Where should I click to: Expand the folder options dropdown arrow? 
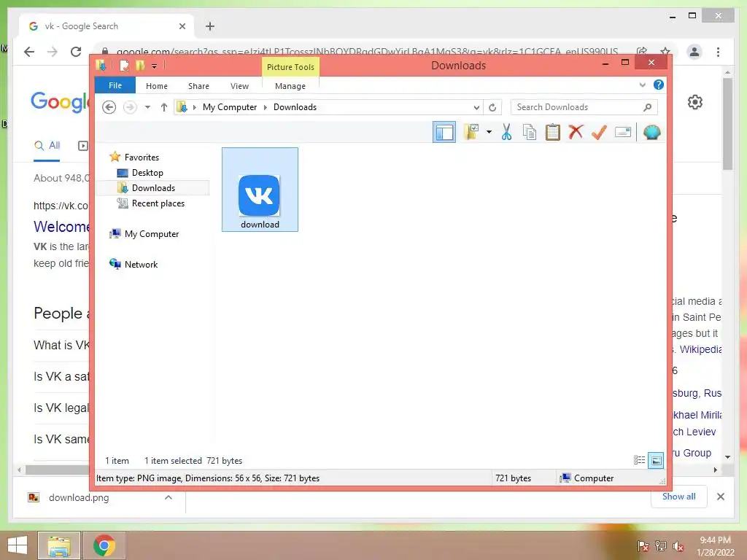coord(489,132)
